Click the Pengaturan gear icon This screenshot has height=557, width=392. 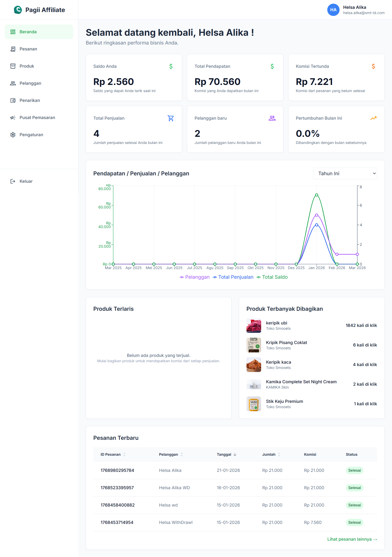pyautogui.click(x=13, y=135)
